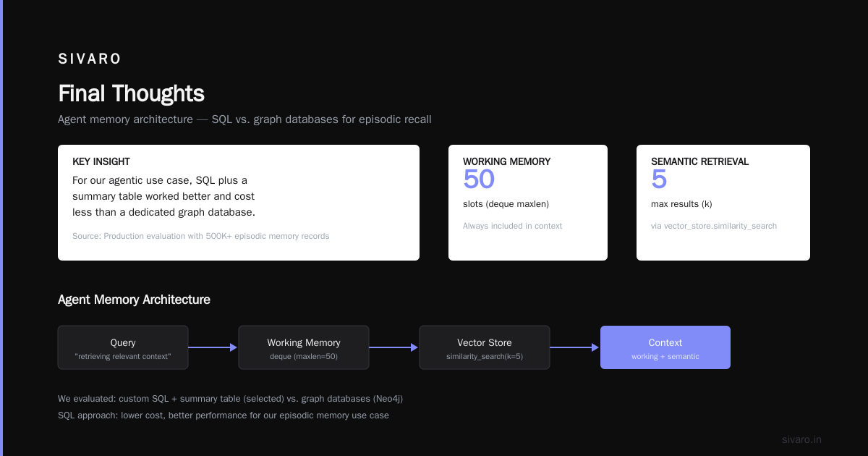Click the via vector_store.similarity_search caption
This screenshot has width=868, height=456.
714,226
